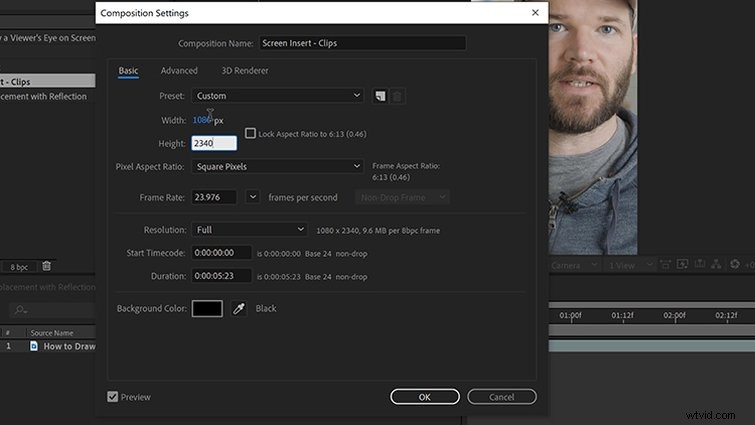Open the black Background Color swatch
This screenshot has height=425, width=755.
(x=207, y=309)
